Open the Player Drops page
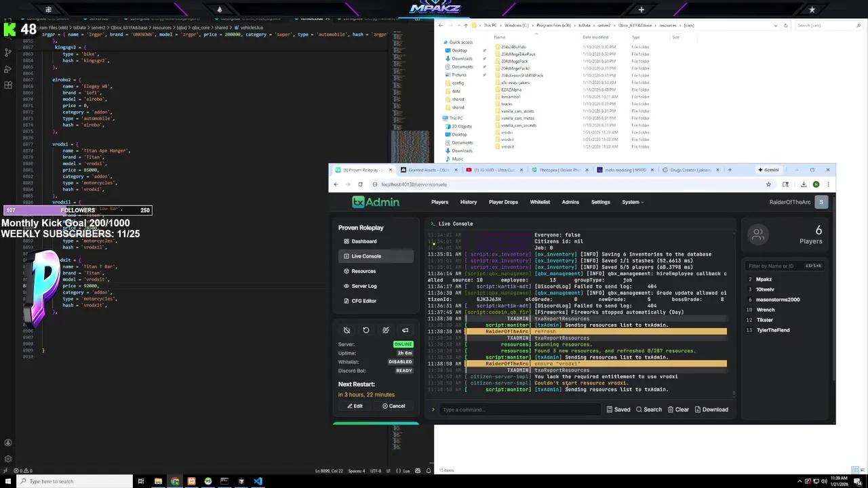This screenshot has width=868, height=488. (503, 202)
